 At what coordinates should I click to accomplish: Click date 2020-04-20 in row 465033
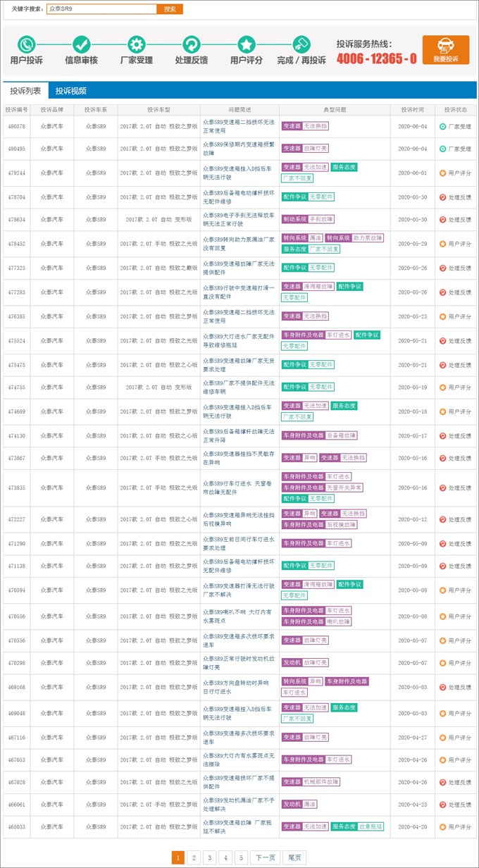pos(413,826)
